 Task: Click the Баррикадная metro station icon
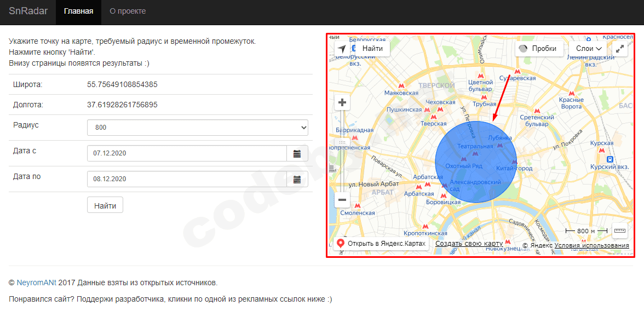(x=355, y=137)
